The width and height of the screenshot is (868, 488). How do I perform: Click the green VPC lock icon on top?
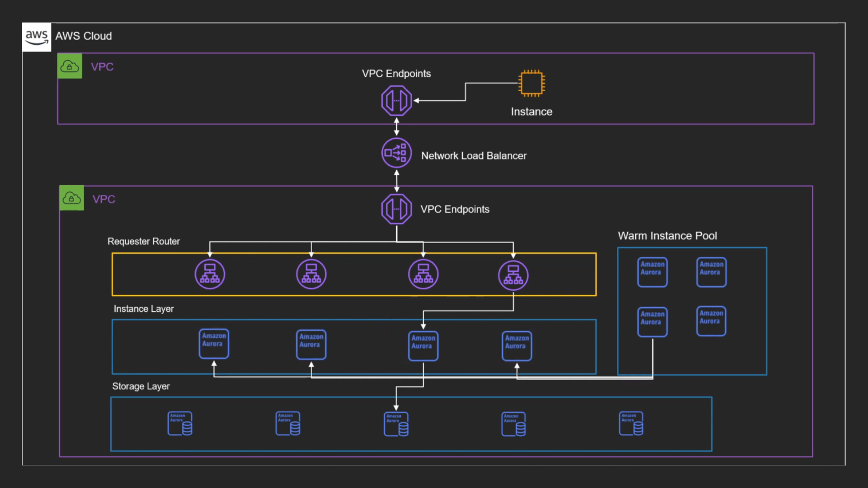[x=69, y=66]
